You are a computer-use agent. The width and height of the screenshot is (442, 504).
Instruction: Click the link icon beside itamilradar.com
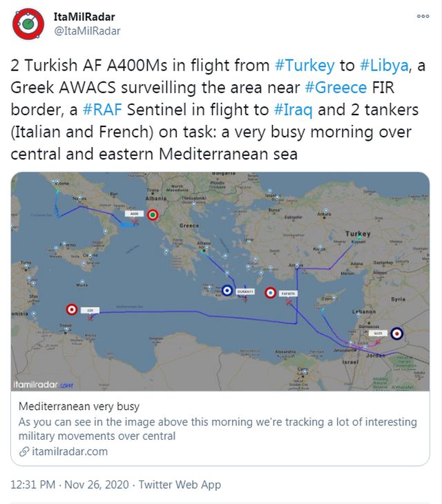[x=24, y=452]
